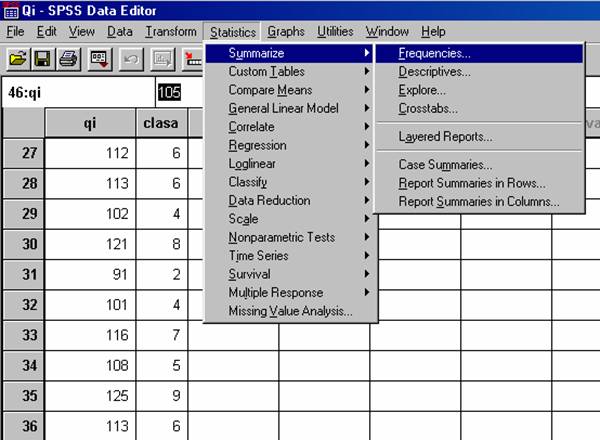Click the Dialog Recall toolbar icon
This screenshot has height=440, width=600.
[101, 59]
